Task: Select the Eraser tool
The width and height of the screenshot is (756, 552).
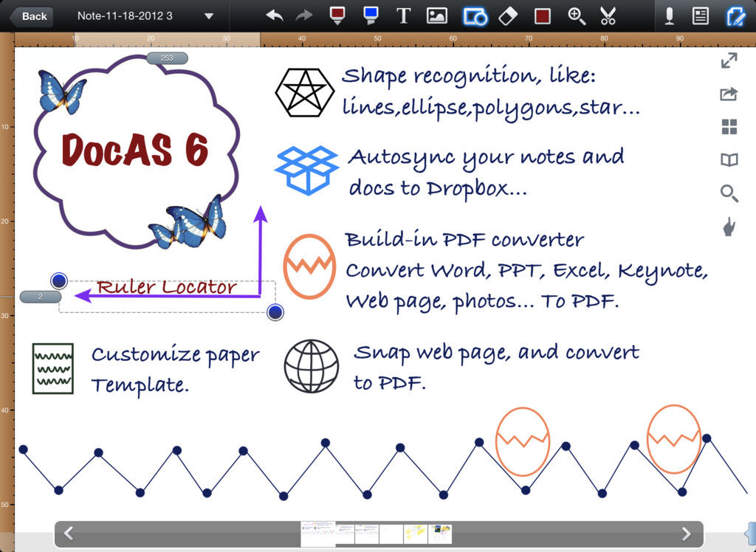Action: point(508,16)
